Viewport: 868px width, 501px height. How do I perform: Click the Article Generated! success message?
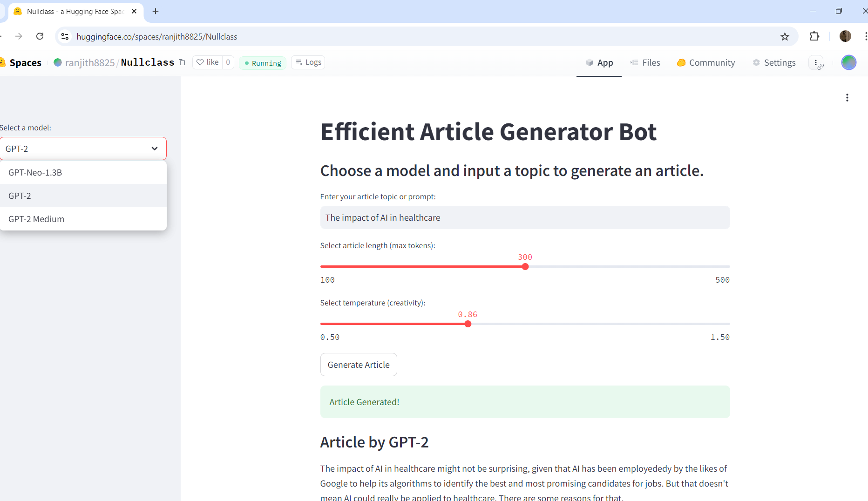[x=525, y=402]
